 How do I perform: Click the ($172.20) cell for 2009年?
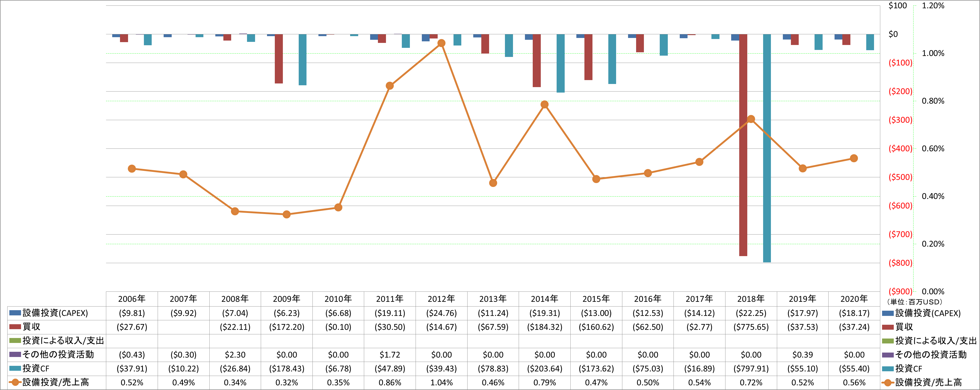(x=287, y=327)
